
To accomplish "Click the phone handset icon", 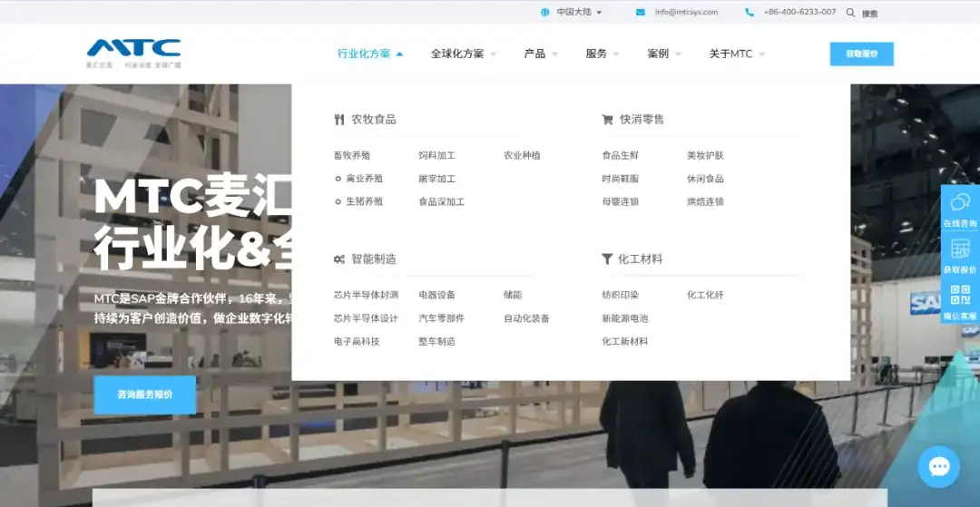I will pyautogui.click(x=749, y=13).
